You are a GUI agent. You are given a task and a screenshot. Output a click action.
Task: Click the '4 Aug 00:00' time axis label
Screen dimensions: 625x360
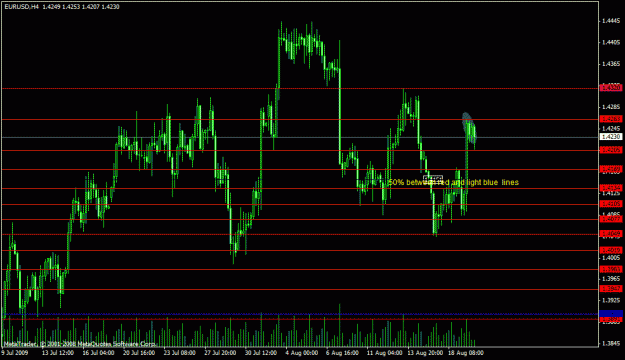tap(302, 353)
